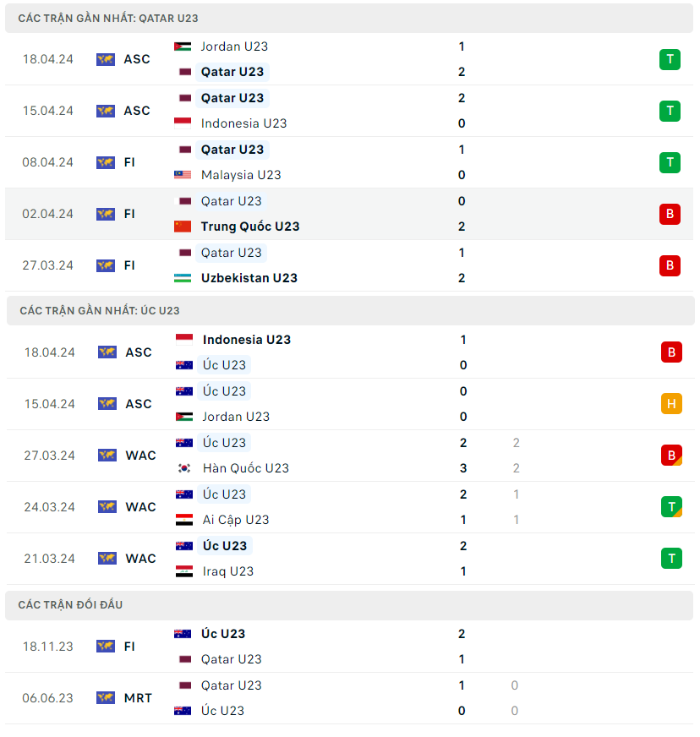The width and height of the screenshot is (700, 737).
Task: Click the green T badge for Jordan U23 match
Action: pos(670,59)
